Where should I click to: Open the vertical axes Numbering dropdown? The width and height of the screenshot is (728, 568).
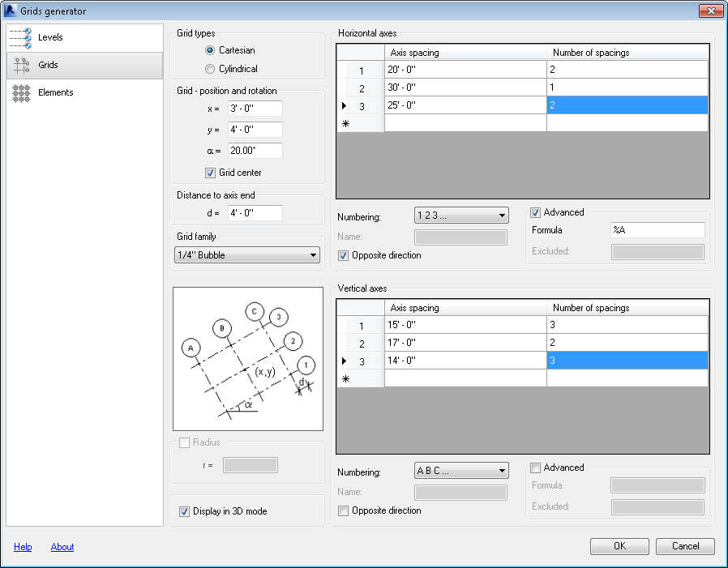(460, 472)
